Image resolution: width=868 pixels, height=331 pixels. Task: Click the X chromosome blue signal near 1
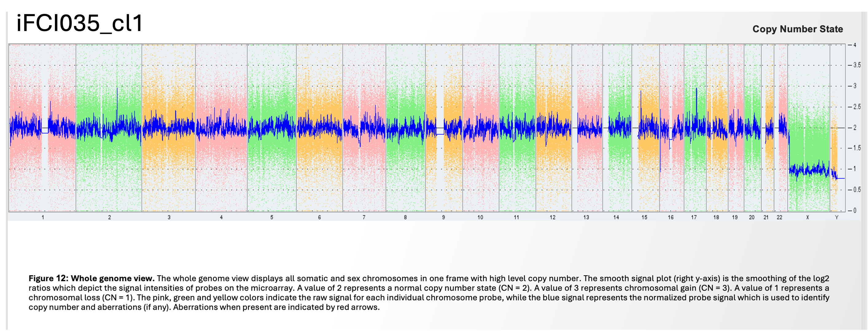[809, 170]
